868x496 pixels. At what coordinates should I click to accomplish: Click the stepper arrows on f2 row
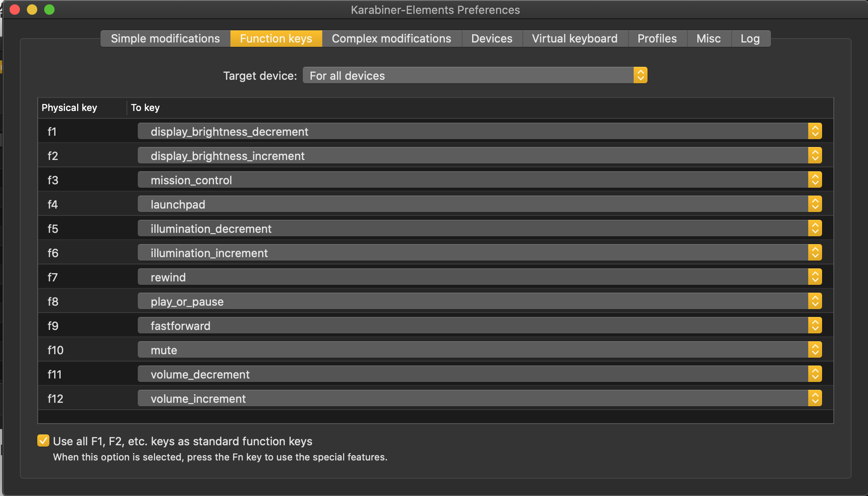tap(815, 156)
